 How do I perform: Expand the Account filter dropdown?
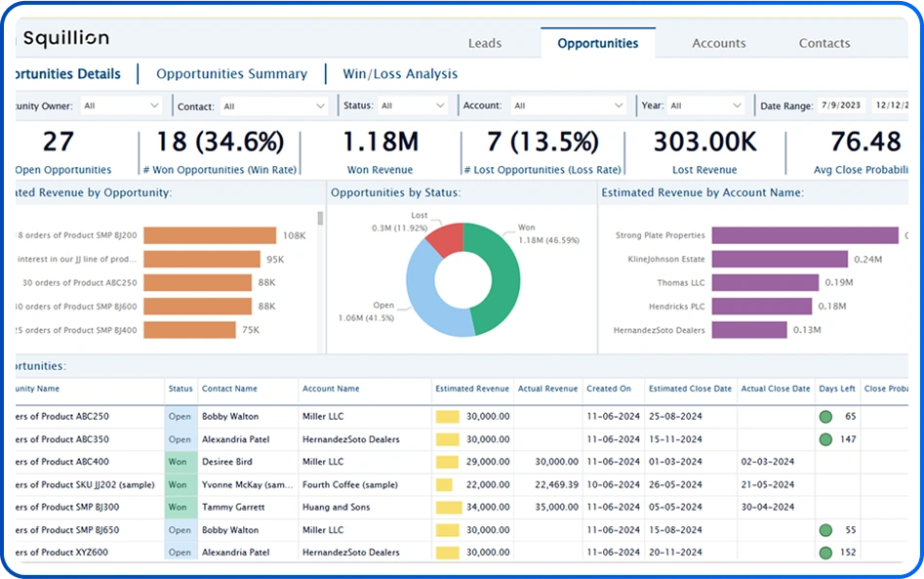click(x=568, y=105)
